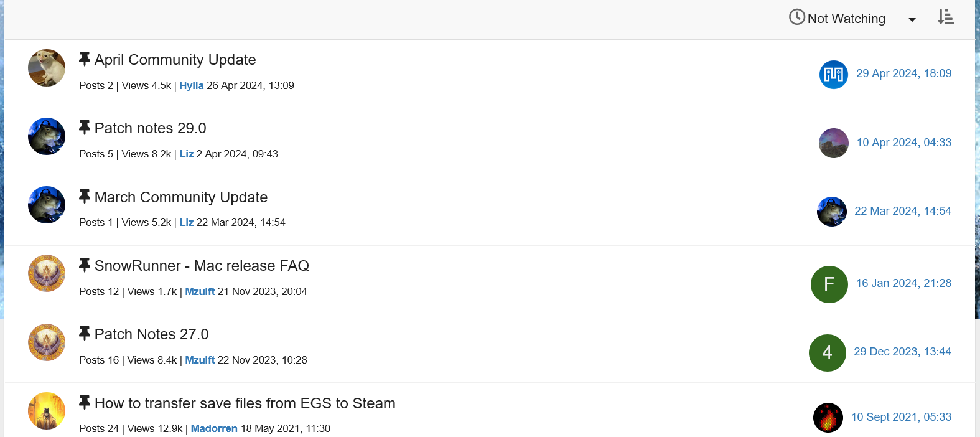Click the green F user avatar
The height and width of the screenshot is (437, 980).
coord(829,284)
